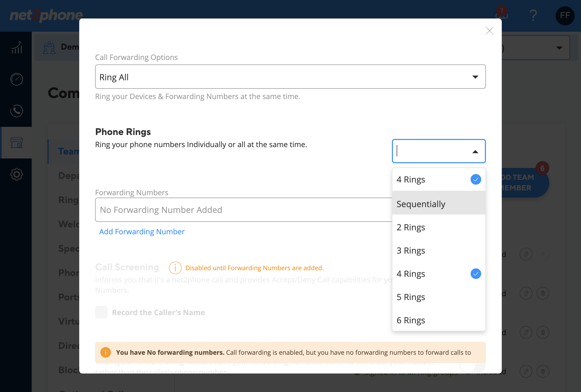Click delete trash icon in bottom row
Screen dimensions: 581x392
click(x=543, y=371)
